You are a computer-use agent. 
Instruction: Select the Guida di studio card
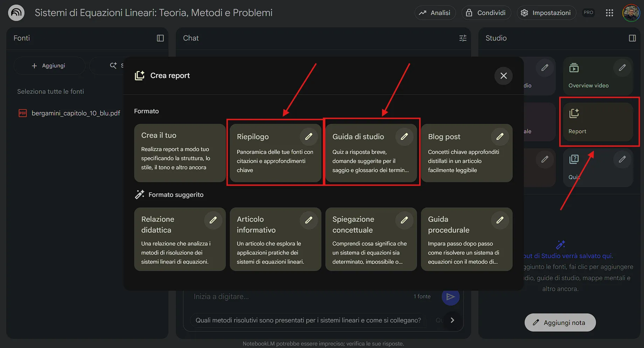point(371,153)
